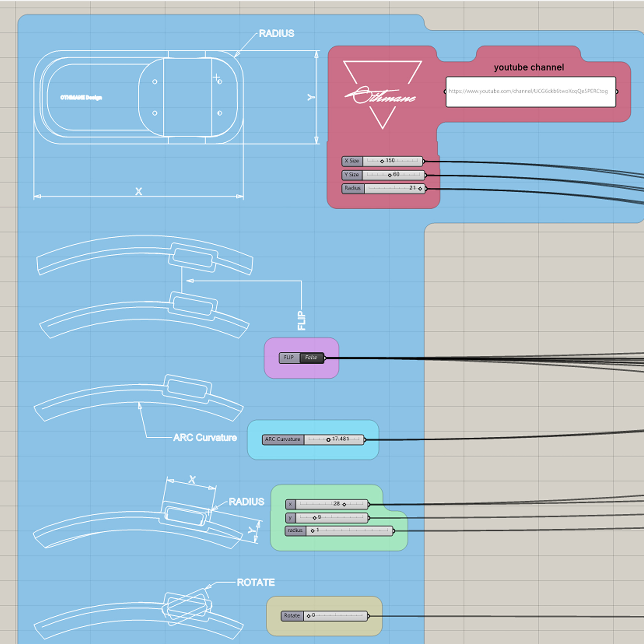Click the pink group Radius slider handle at 21
Viewport: 644px width, 644px height.
[420, 189]
